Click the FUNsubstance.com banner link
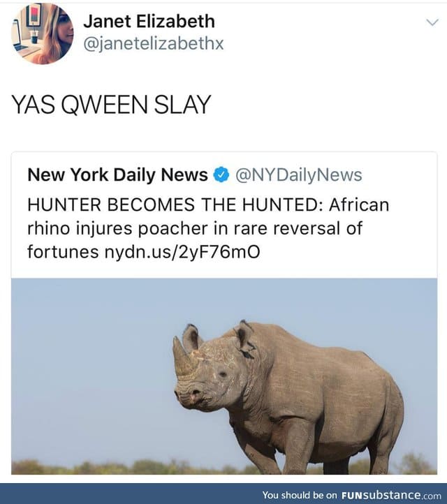 pyautogui.click(x=391, y=495)
